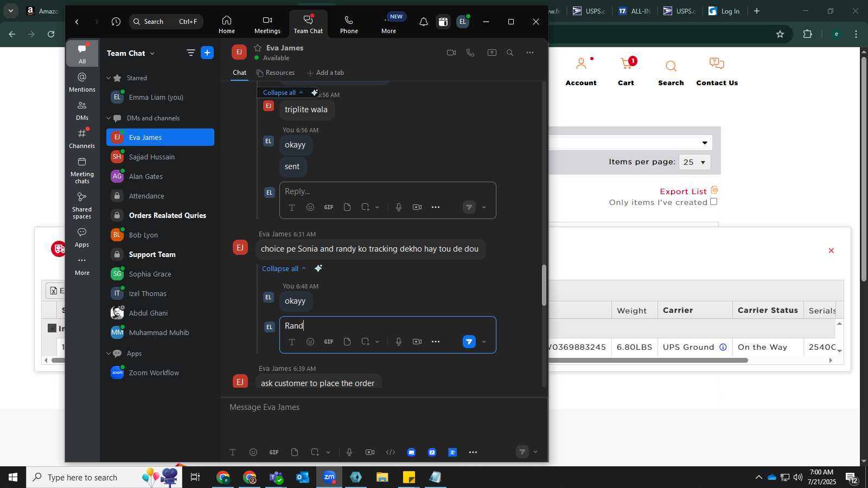The width and height of the screenshot is (868, 488).
Task: Send the Rand reply with blue send button
Action: 469,342
